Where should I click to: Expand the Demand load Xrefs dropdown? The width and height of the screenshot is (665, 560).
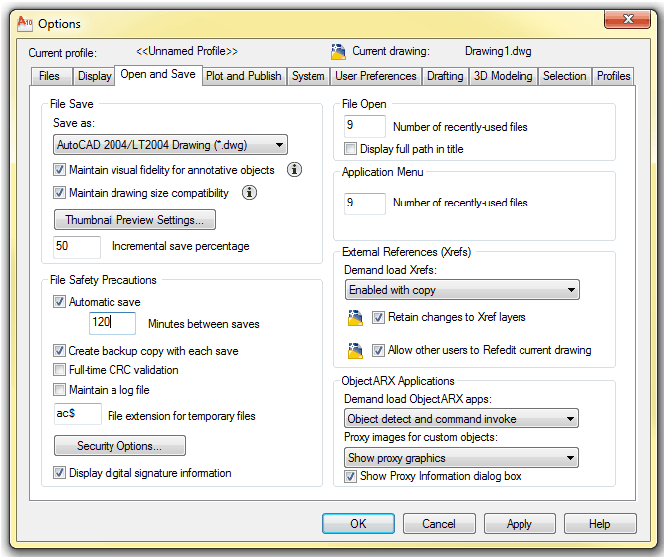(x=461, y=290)
